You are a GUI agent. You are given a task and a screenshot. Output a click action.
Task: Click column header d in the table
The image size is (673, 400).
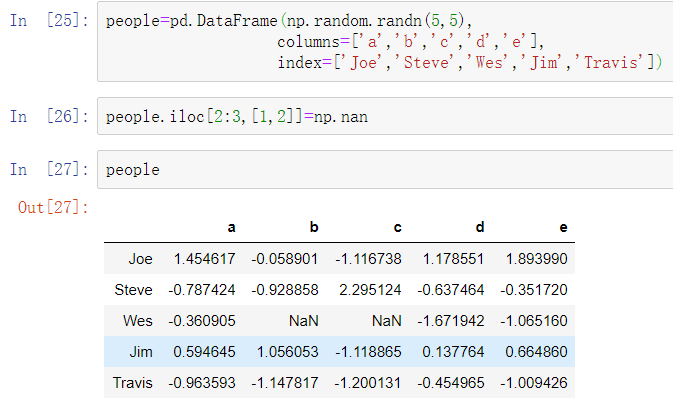coord(480,227)
